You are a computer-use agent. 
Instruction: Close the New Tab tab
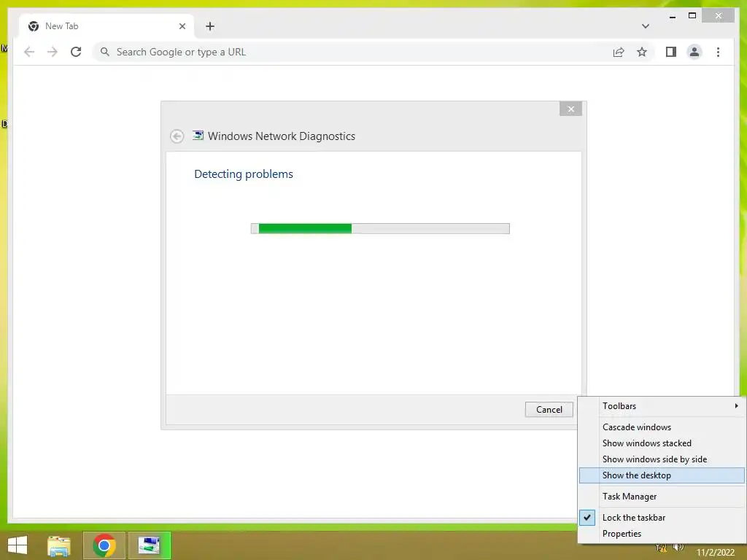(182, 26)
